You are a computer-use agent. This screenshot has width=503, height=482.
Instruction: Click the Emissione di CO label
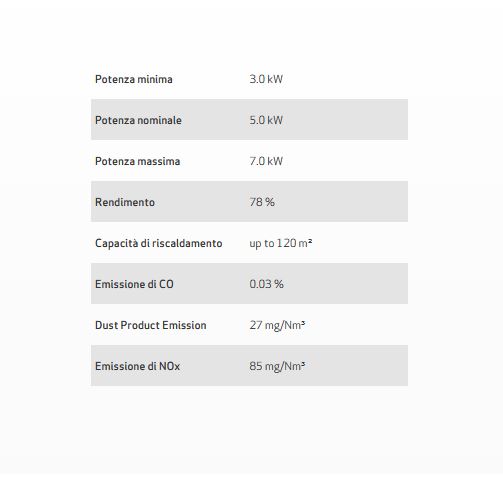click(134, 284)
